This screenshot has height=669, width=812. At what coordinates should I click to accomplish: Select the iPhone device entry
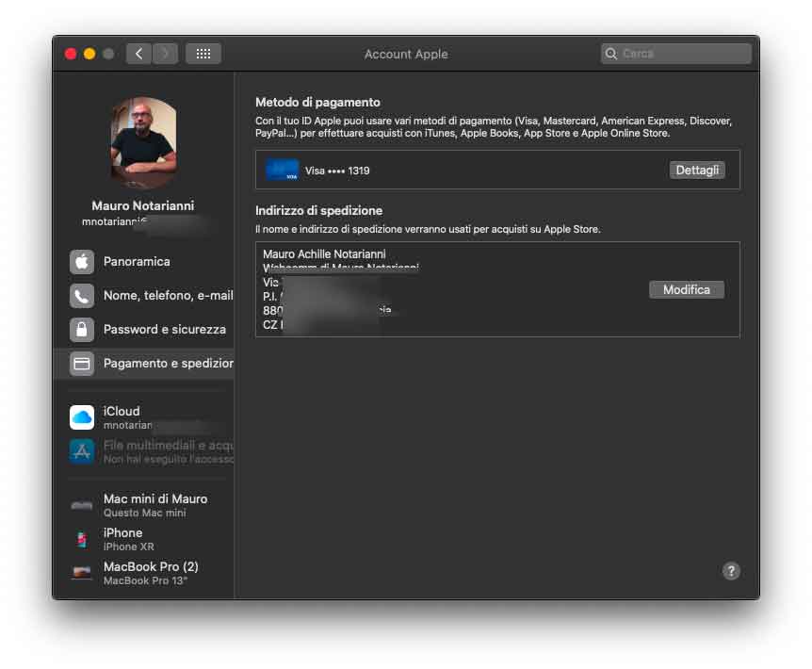coord(144,539)
